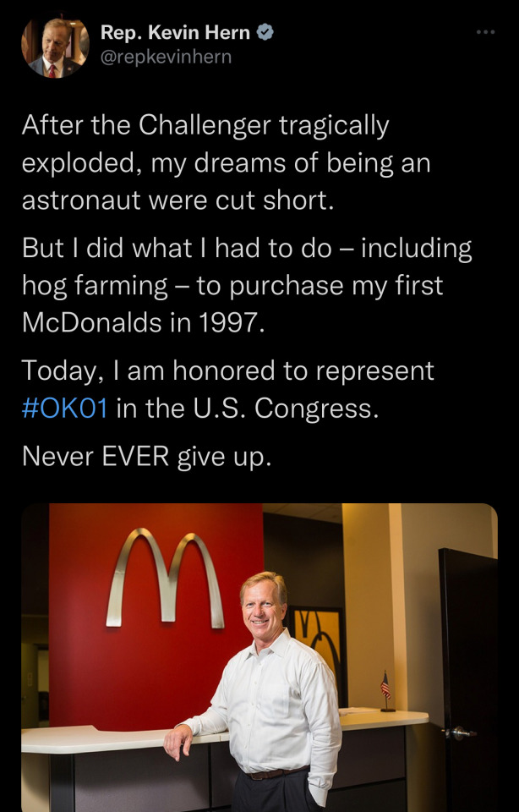
Task: Click the blue verified badge
Action: coord(266,33)
